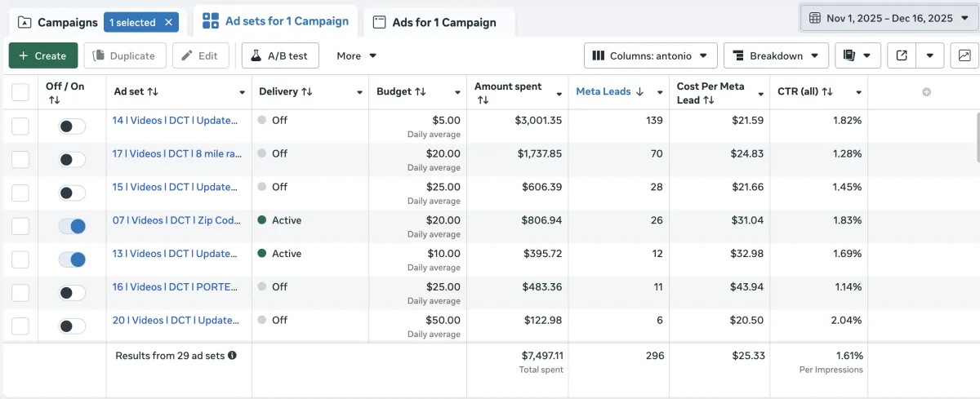Image resolution: width=980 pixels, height=399 pixels.
Task: Tick the select-all checkbox in header
Action: point(20,92)
